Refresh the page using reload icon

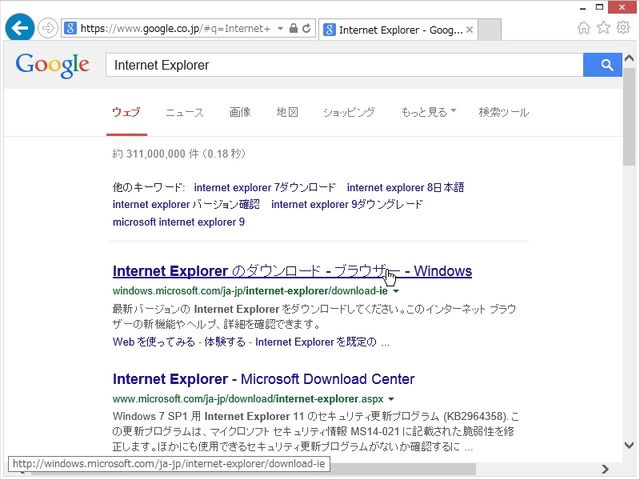click(307, 28)
